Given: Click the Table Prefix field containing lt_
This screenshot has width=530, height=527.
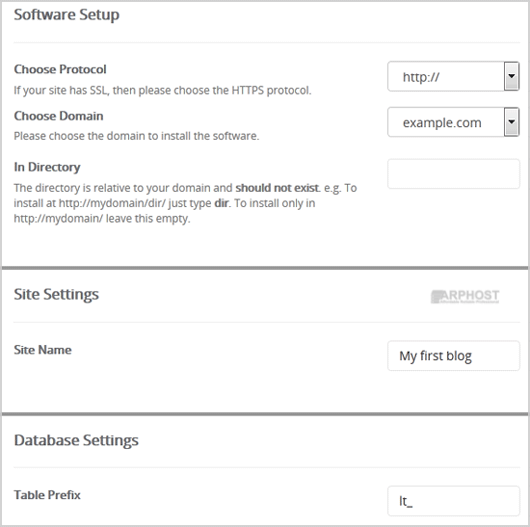Looking at the screenshot, I should pos(453,501).
